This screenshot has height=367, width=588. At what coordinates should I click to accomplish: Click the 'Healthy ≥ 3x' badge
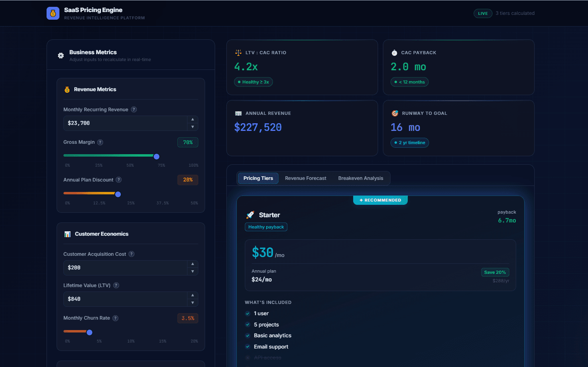pos(253,82)
